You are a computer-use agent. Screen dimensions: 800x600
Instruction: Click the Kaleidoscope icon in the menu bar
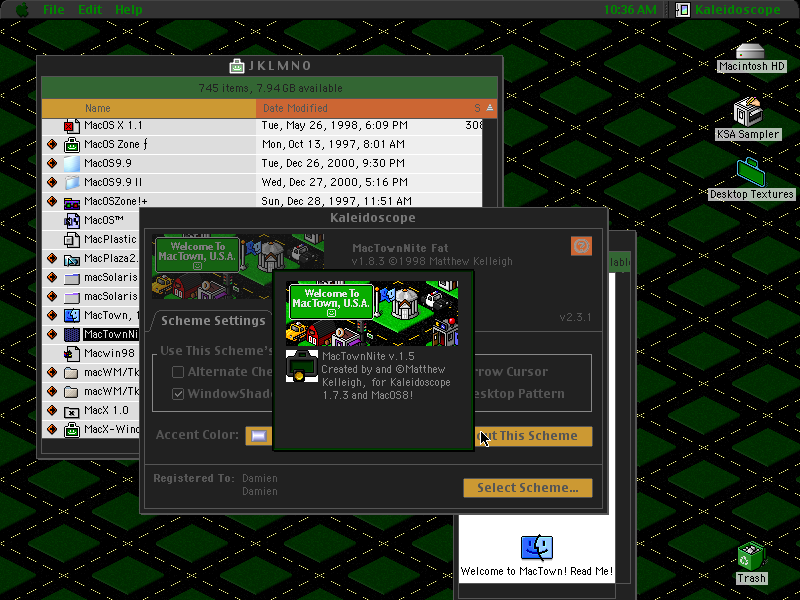[683, 10]
